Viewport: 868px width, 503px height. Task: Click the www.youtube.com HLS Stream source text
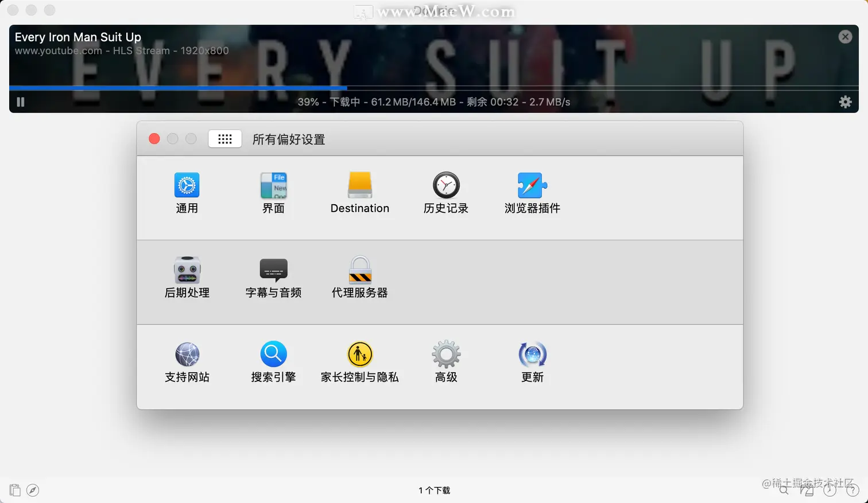pyautogui.click(x=122, y=51)
